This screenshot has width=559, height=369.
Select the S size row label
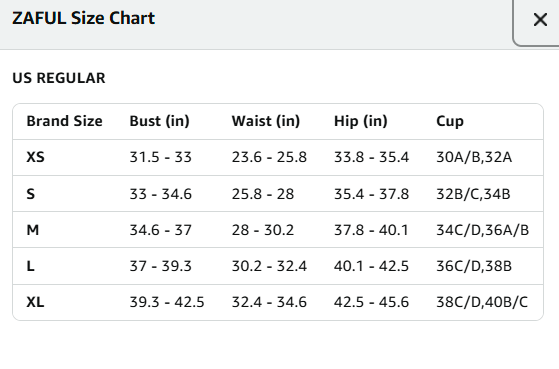(x=31, y=194)
